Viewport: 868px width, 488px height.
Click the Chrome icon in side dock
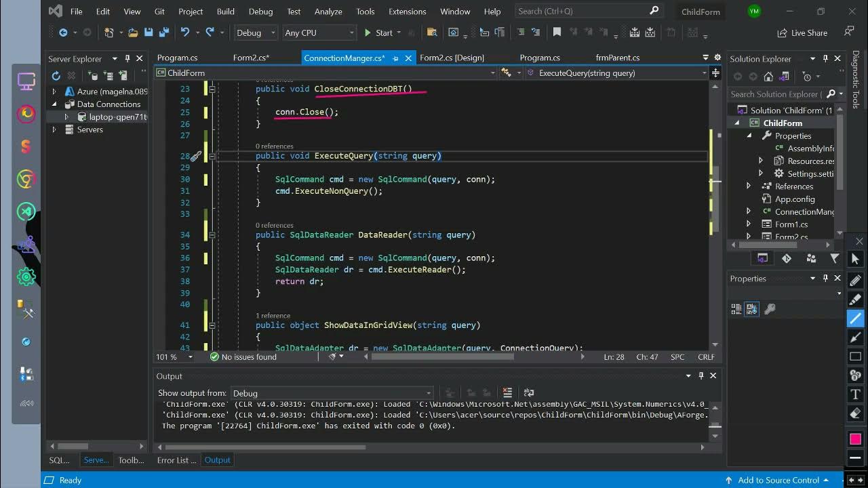tap(26, 180)
